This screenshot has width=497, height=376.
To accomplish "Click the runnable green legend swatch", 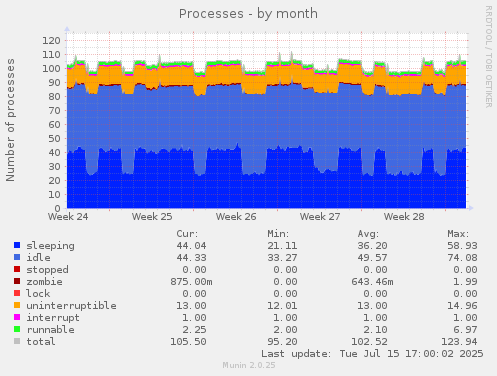I will pyautogui.click(x=17, y=329).
